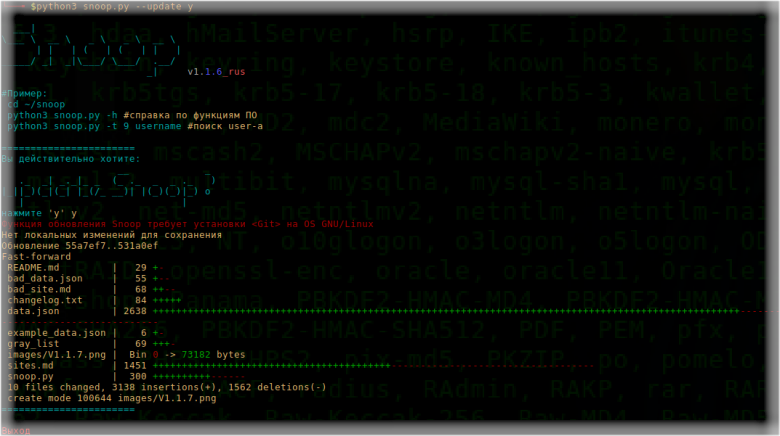Click the cd ~/snoop example line

click(36, 105)
